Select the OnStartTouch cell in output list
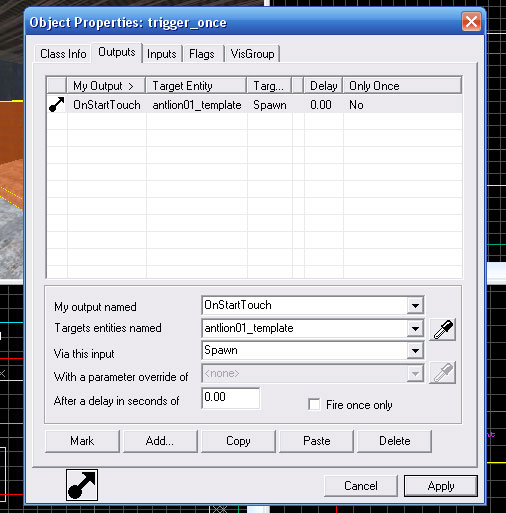 click(107, 105)
